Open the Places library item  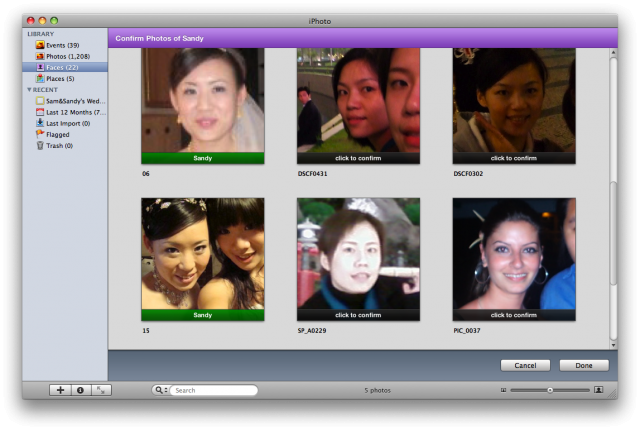(61, 78)
